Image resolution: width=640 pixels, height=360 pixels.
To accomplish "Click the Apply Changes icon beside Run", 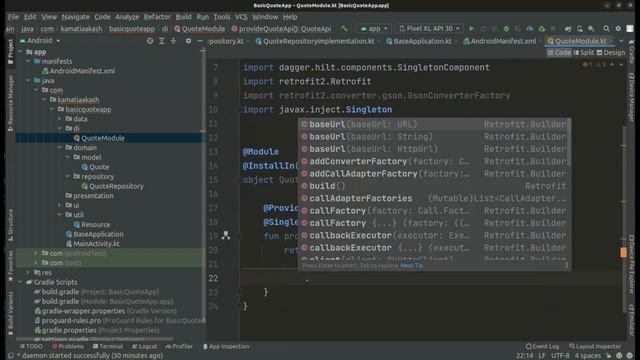I will coord(483,29).
